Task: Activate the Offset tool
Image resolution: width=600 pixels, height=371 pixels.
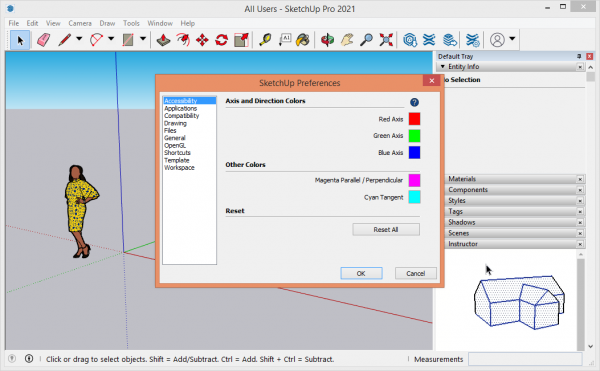Action: (x=183, y=40)
